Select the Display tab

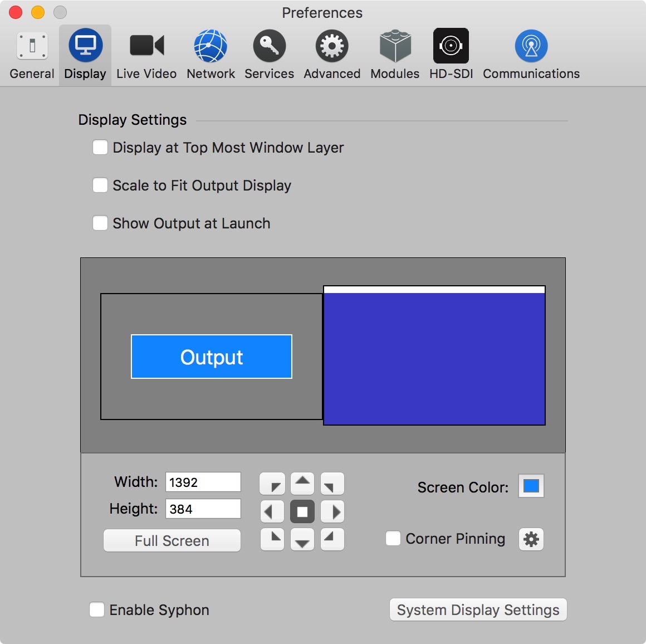85,55
